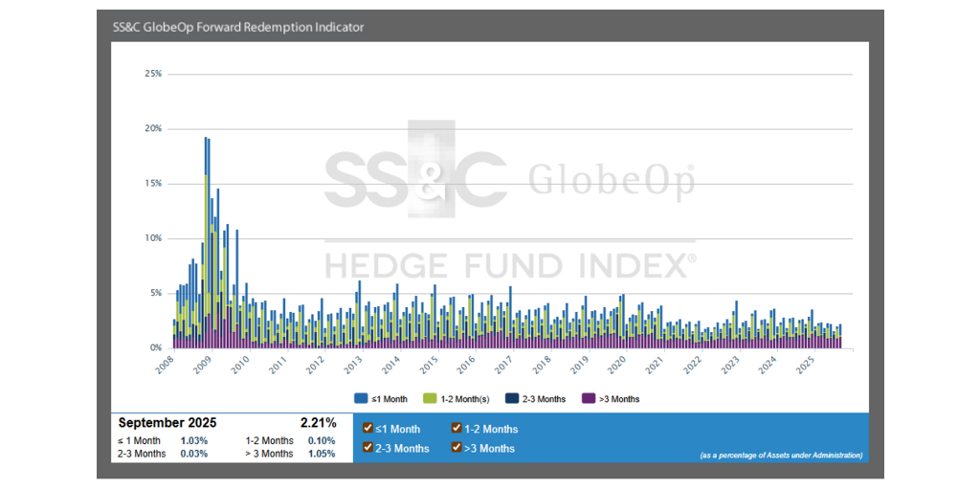Click the 25% y-axis label
The height and width of the screenshot is (490, 980).
click(x=153, y=74)
